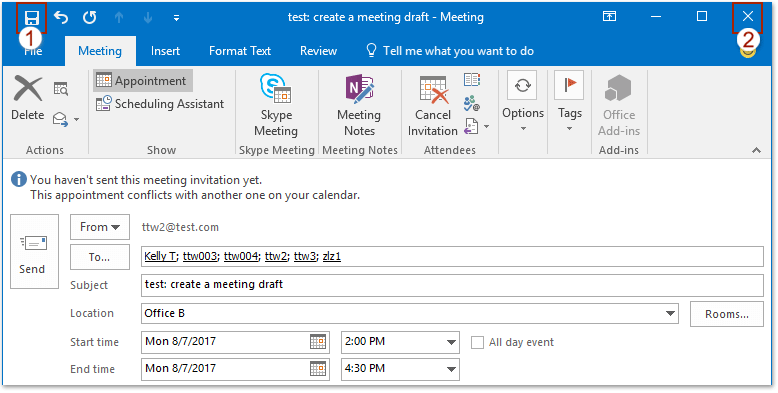Open the Format Text tab

coord(240,51)
